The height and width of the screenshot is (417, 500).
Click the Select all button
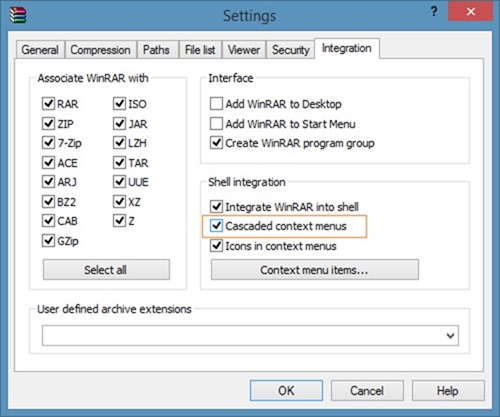106,270
